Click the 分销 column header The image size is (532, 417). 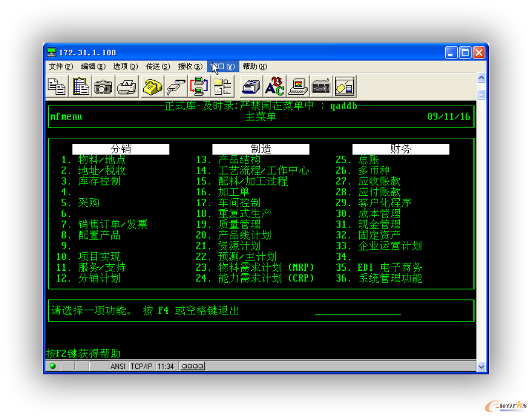(x=121, y=149)
